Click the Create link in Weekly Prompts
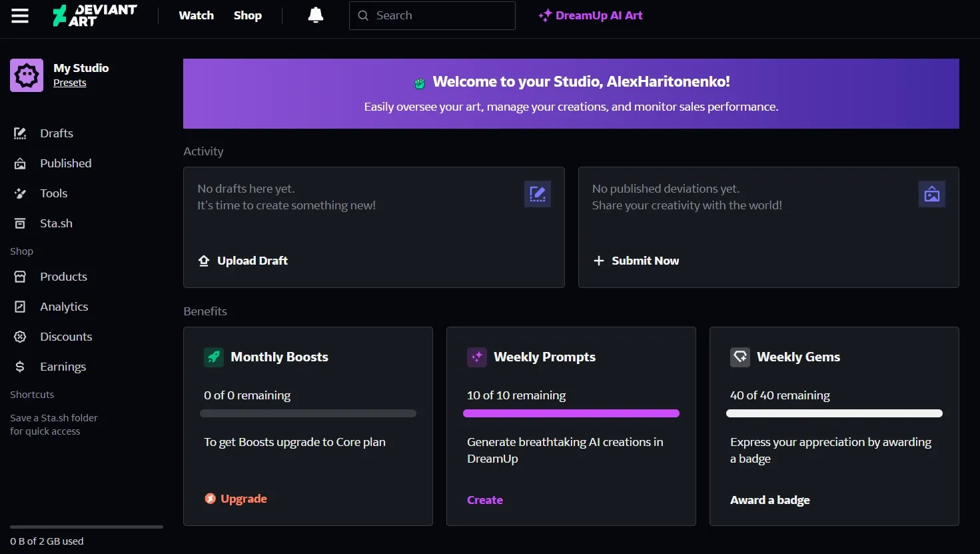 [485, 500]
